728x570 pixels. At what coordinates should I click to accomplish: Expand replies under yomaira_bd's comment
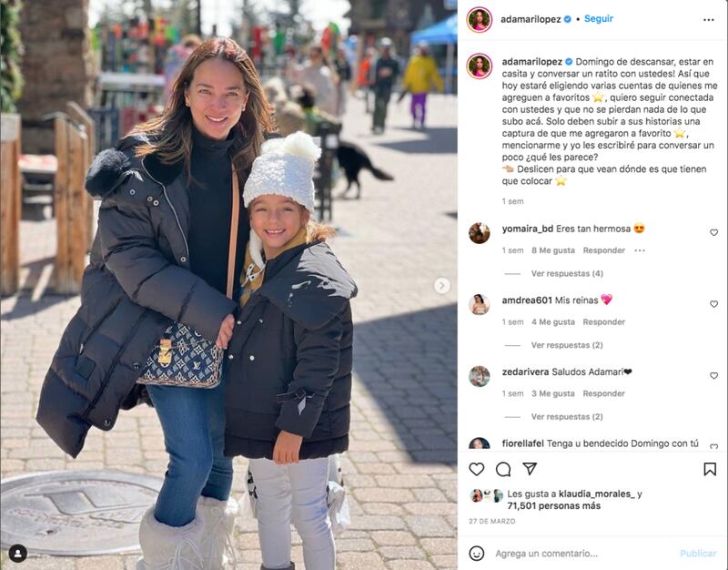coord(567,274)
